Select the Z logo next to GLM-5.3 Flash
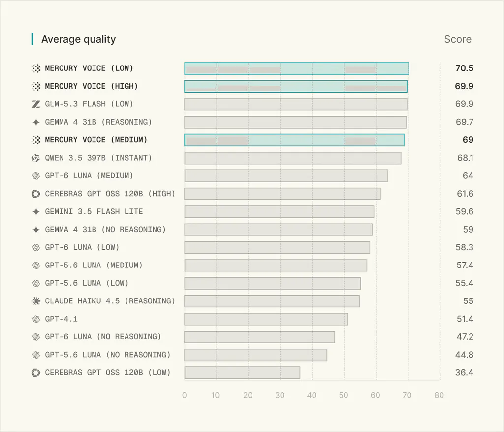This screenshot has width=504, height=432. pos(36,104)
